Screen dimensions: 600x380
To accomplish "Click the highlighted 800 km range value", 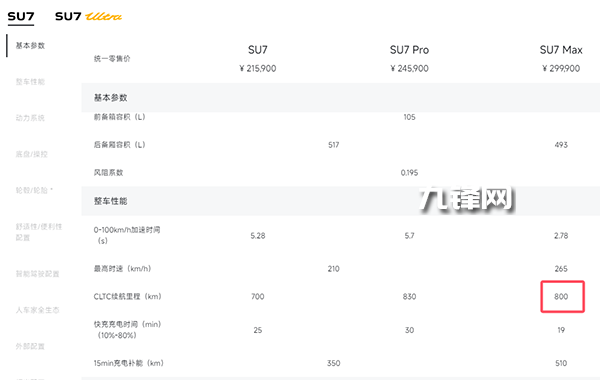I will coord(562,297).
